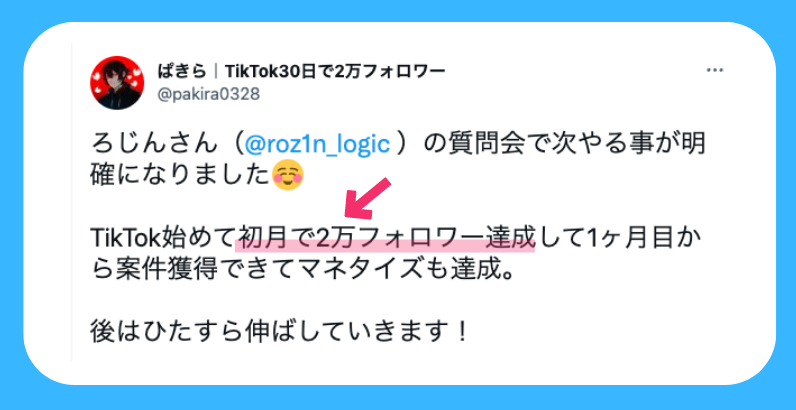The width and height of the screenshot is (796, 410).
Task: Click the text ろじんさん in the tweet
Action: [150, 145]
